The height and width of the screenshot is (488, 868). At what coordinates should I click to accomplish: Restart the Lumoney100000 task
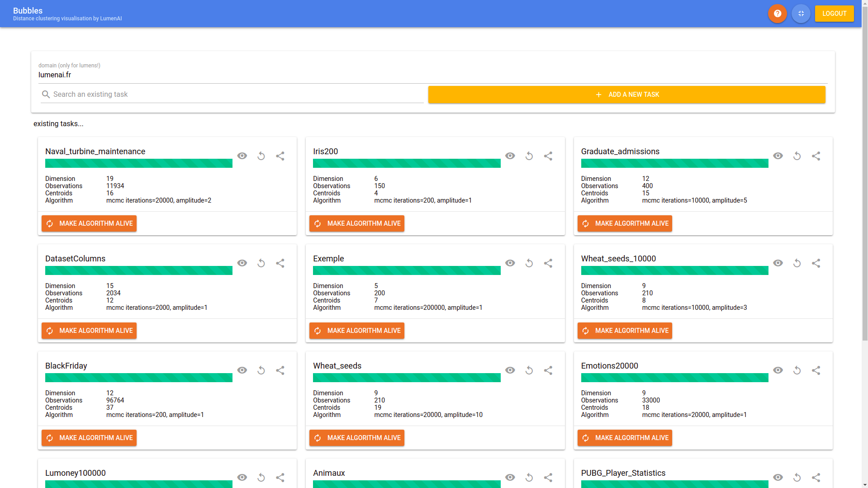pos(261,478)
